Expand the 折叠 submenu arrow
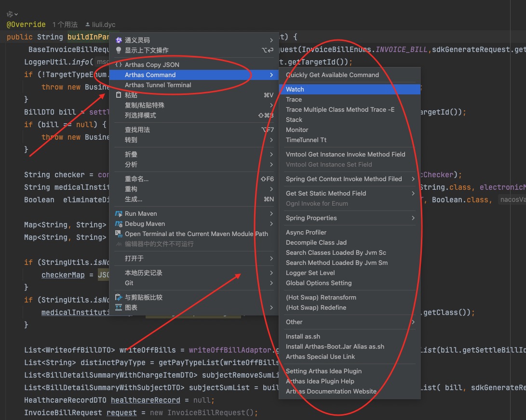 tap(271, 155)
